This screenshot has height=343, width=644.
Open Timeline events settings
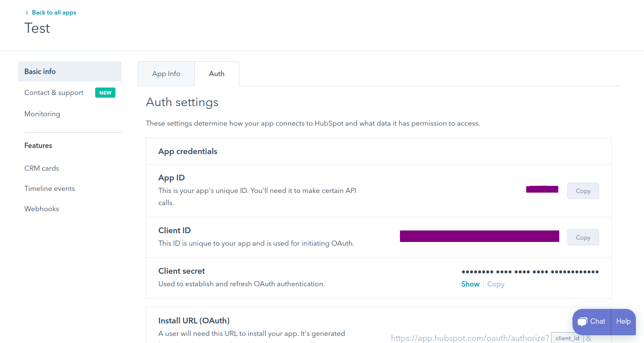tap(50, 189)
